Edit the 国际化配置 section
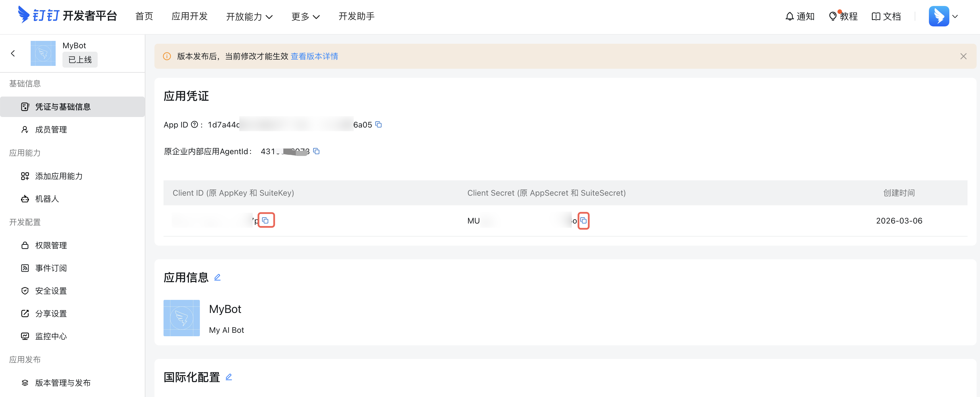Screen dimensions: 980x397 click(229, 377)
